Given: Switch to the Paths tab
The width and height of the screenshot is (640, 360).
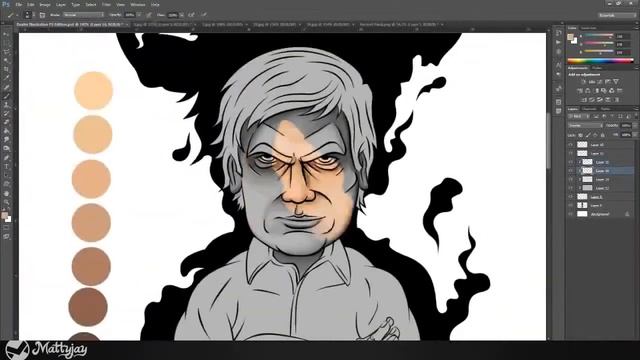Looking at the screenshot, I should click(x=606, y=109).
